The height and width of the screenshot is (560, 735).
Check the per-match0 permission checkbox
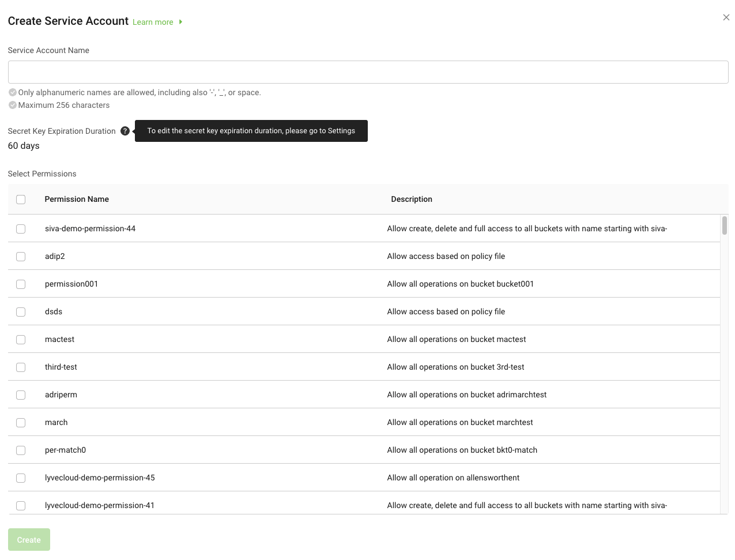(x=21, y=450)
